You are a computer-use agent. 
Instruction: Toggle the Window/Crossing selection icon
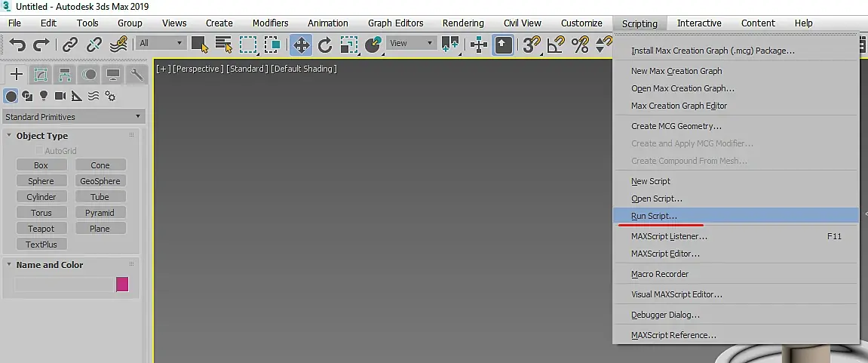(272, 45)
